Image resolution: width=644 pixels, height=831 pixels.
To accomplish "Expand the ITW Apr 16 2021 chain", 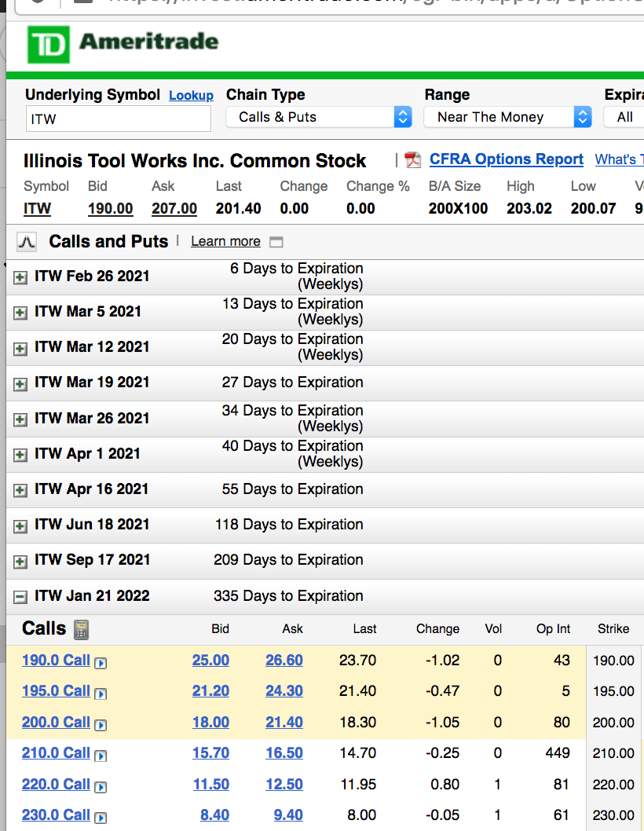I will click(20, 490).
